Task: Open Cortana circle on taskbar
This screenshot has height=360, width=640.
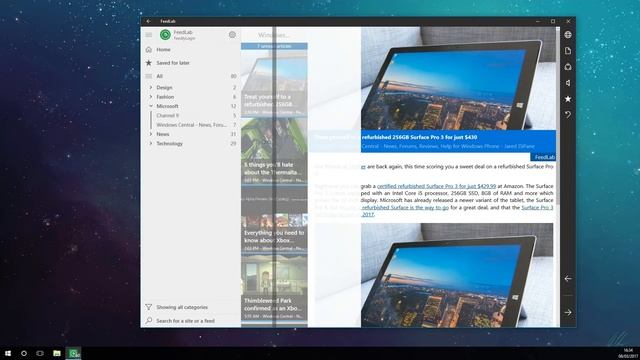Action: (24, 353)
